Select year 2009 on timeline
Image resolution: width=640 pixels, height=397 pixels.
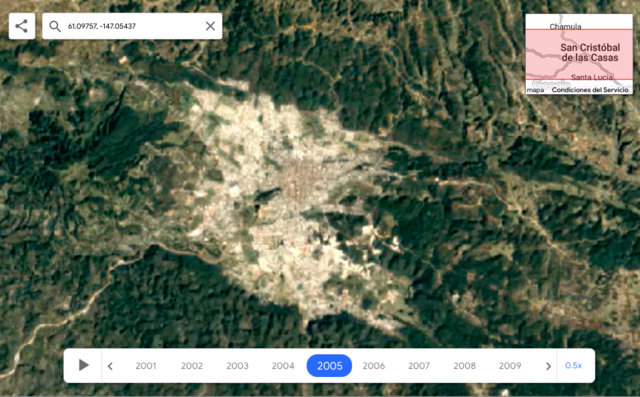click(510, 366)
